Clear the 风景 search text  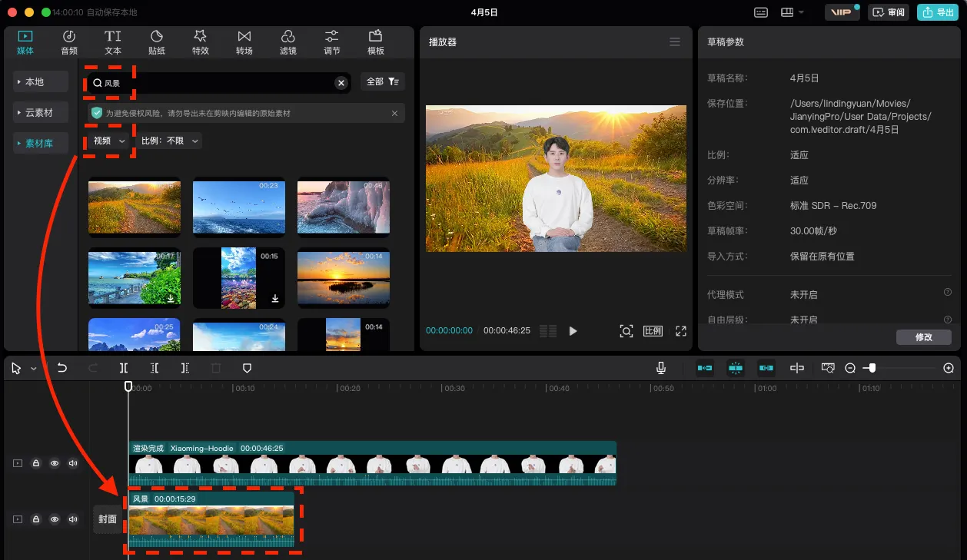click(341, 83)
